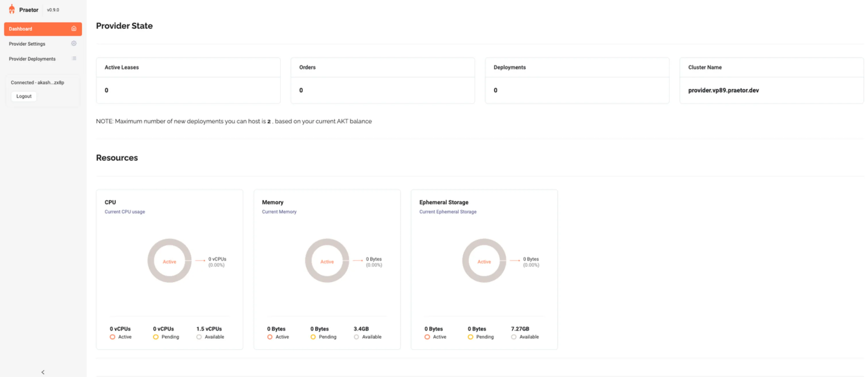Open Provider Settings page

click(x=27, y=44)
